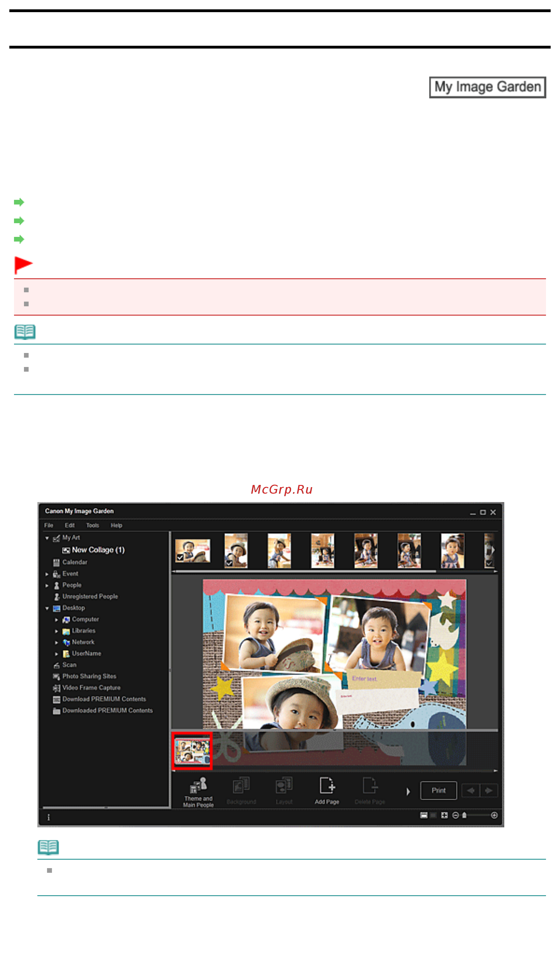This screenshot has height=978, width=560.
Task: Click the Background toolbar icon
Action: tap(241, 785)
